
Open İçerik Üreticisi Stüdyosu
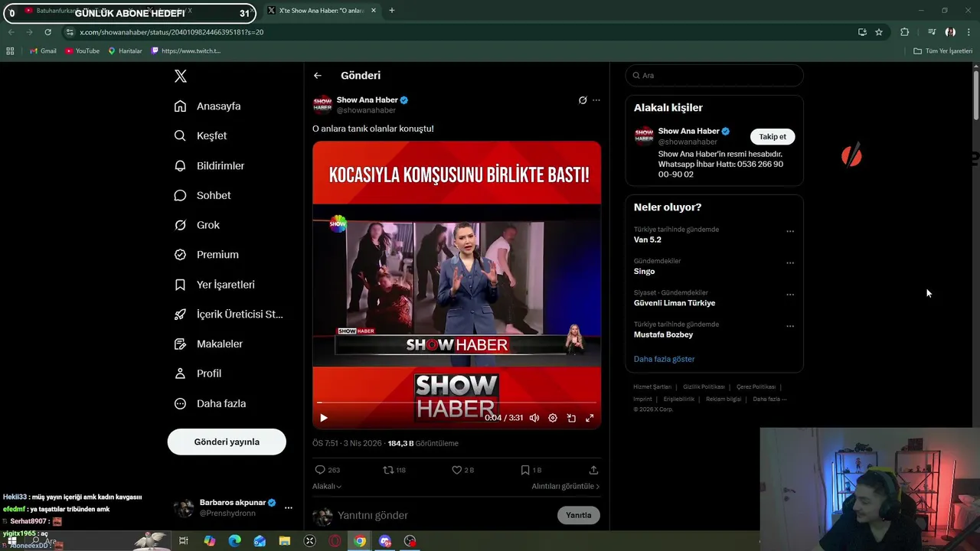228,315
